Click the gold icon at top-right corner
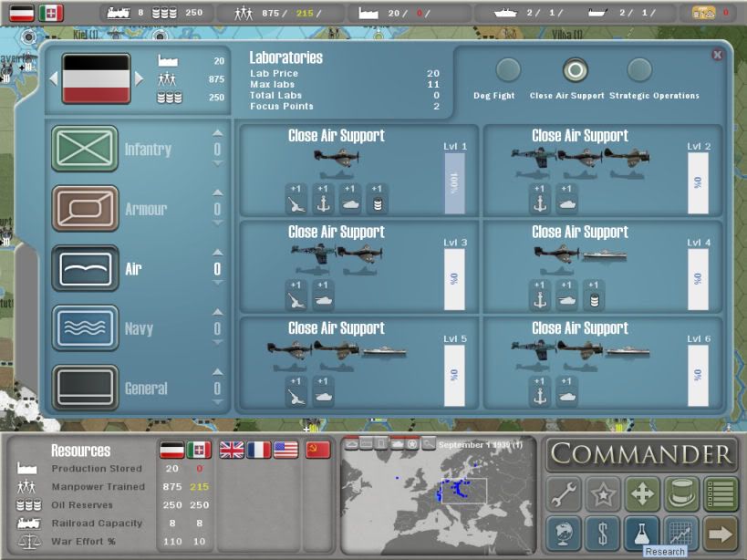The image size is (747, 560). tap(703, 13)
